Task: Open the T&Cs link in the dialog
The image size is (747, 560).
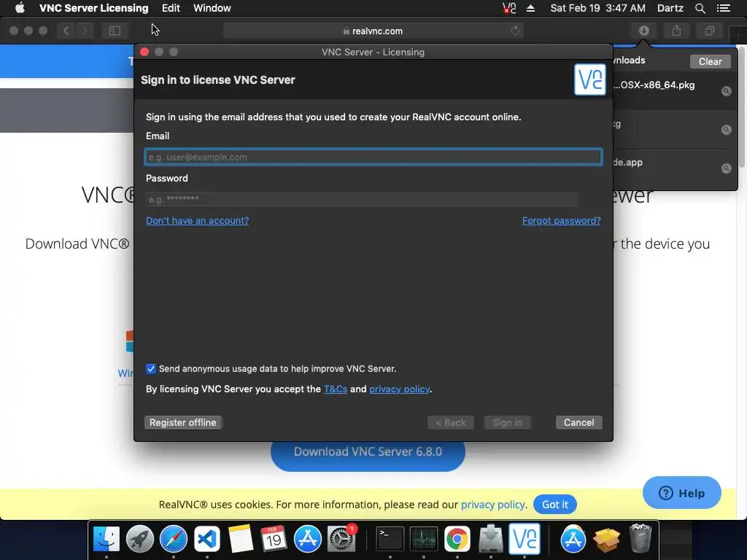Action: coord(336,389)
